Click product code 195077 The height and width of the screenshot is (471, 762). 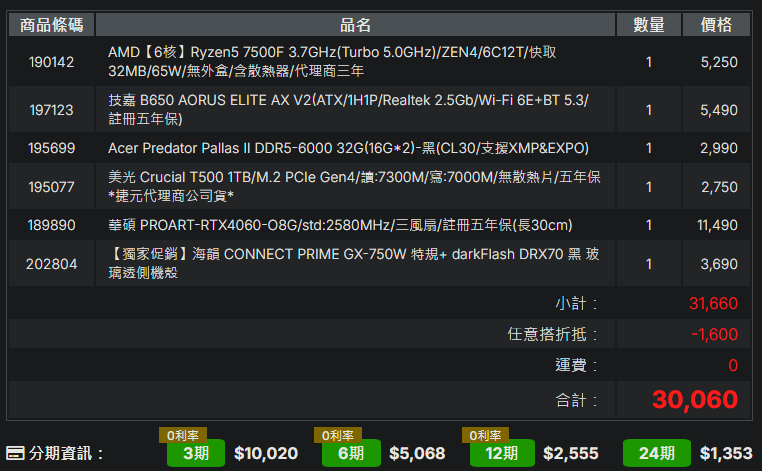click(52, 187)
